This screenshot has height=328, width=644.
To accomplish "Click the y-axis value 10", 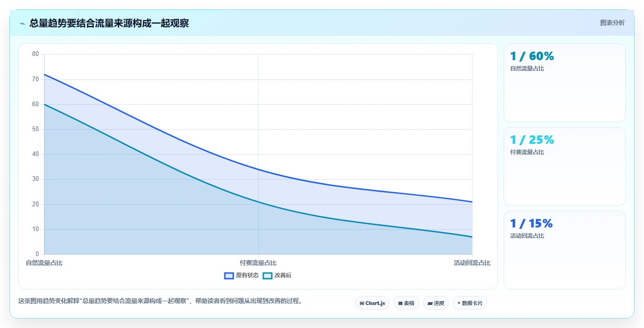I will tap(36, 229).
